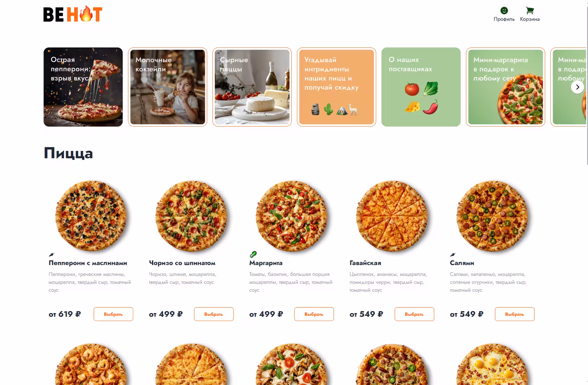The height and width of the screenshot is (385, 588).
Task: Click the spicy pepper icon on Пепперони с маслинами
Action: point(52,254)
